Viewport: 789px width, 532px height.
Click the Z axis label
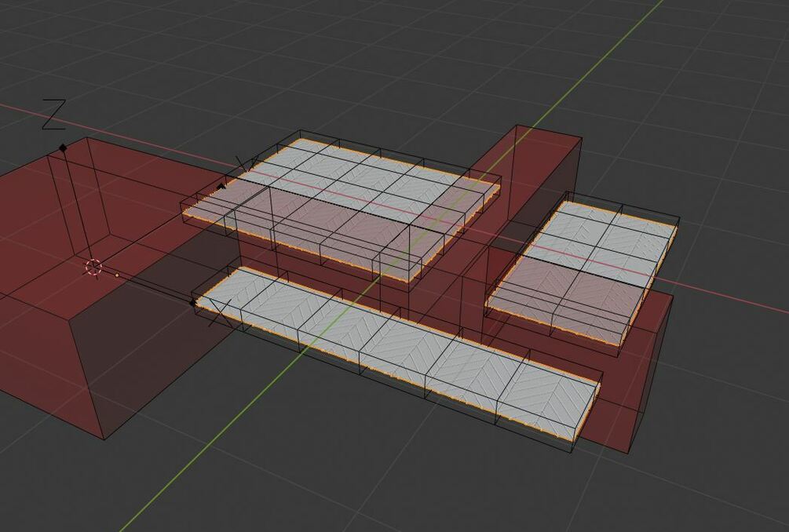[54, 115]
